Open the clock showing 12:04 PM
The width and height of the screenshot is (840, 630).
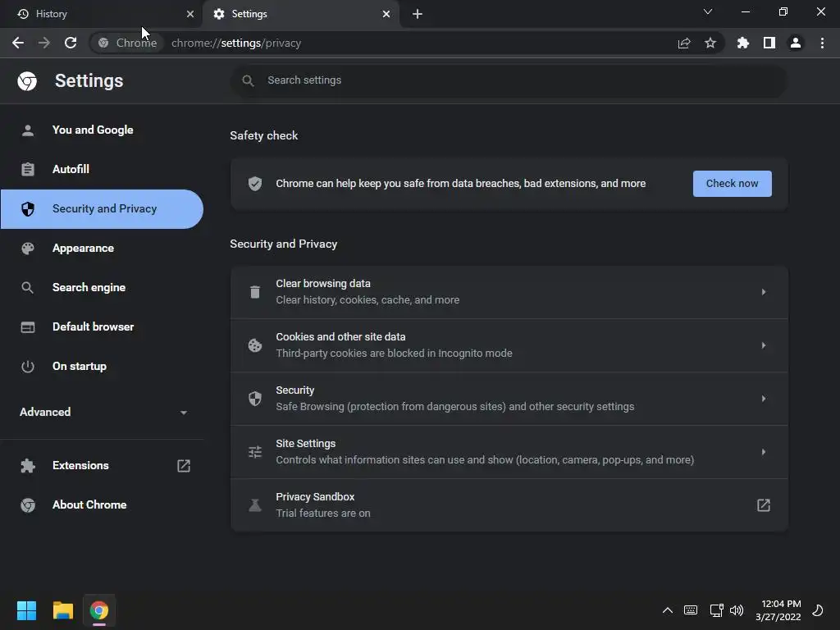778,610
